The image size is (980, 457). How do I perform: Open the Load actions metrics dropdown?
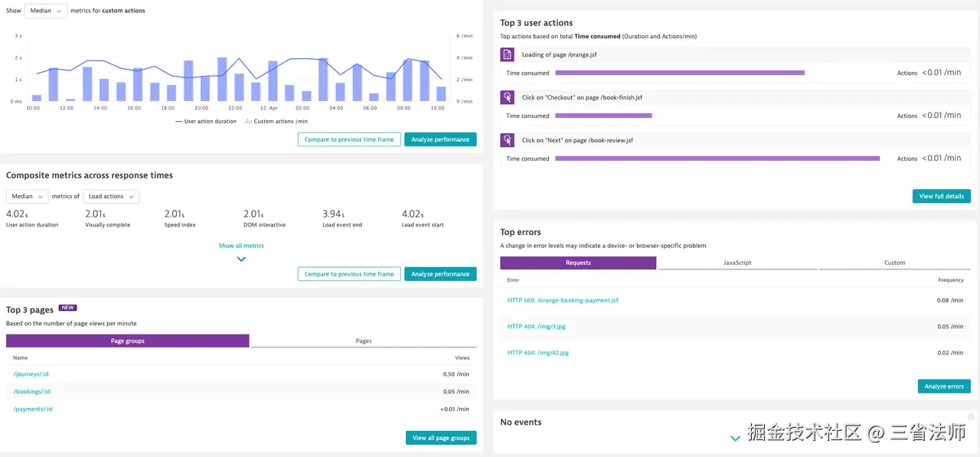coord(111,197)
